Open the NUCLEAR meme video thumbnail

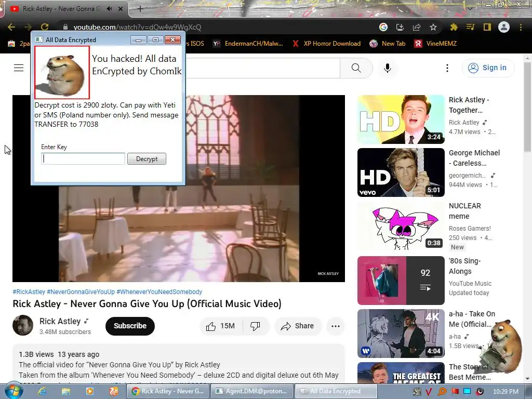[401, 225]
